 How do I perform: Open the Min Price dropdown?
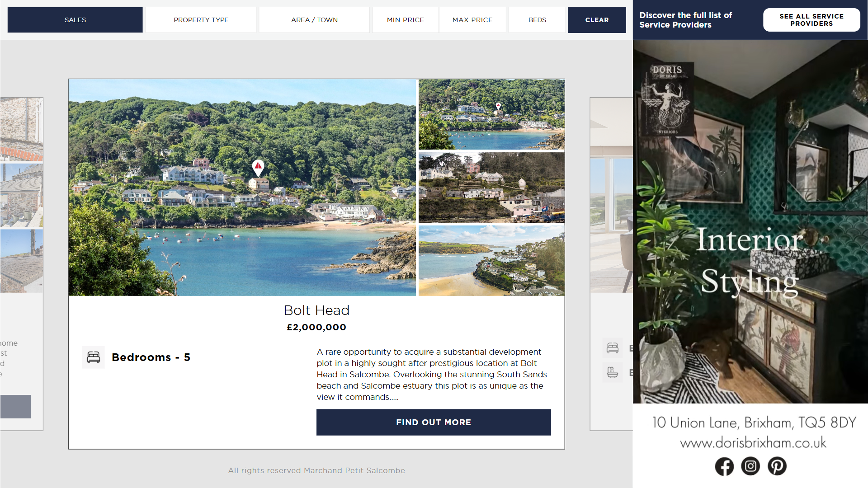[406, 20]
